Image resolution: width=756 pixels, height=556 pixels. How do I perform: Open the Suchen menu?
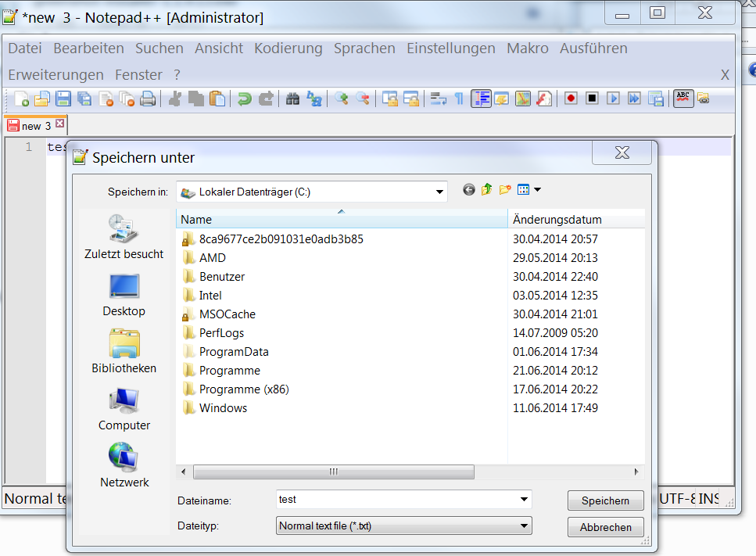tap(159, 48)
